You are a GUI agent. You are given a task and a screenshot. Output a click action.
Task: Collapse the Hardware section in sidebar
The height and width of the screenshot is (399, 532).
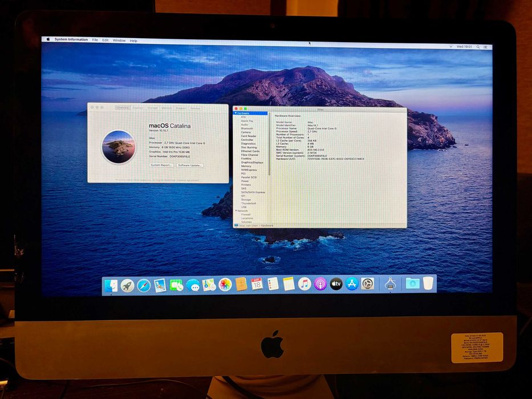click(x=236, y=113)
